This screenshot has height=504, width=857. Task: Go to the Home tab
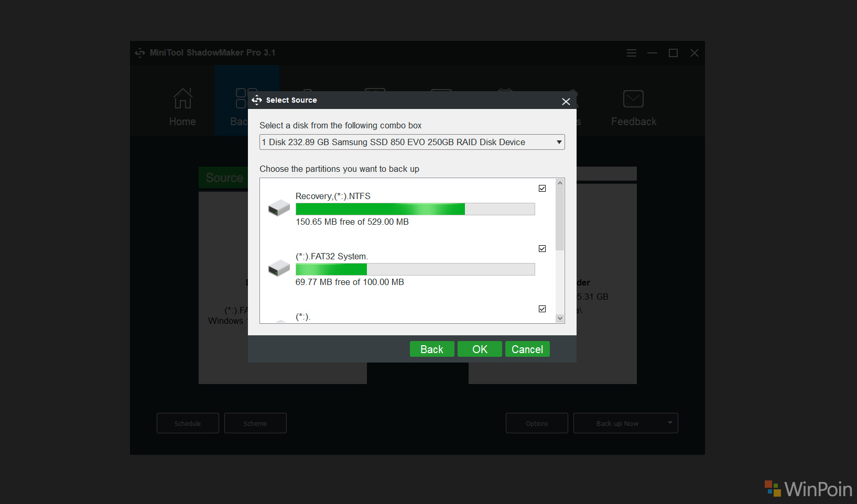coord(182,107)
